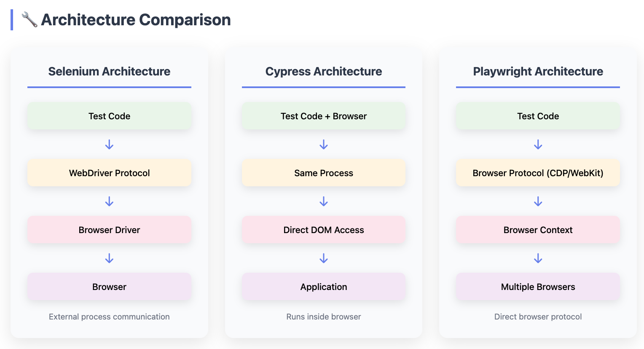Click arrow below Test Code + Browser box

tap(324, 145)
